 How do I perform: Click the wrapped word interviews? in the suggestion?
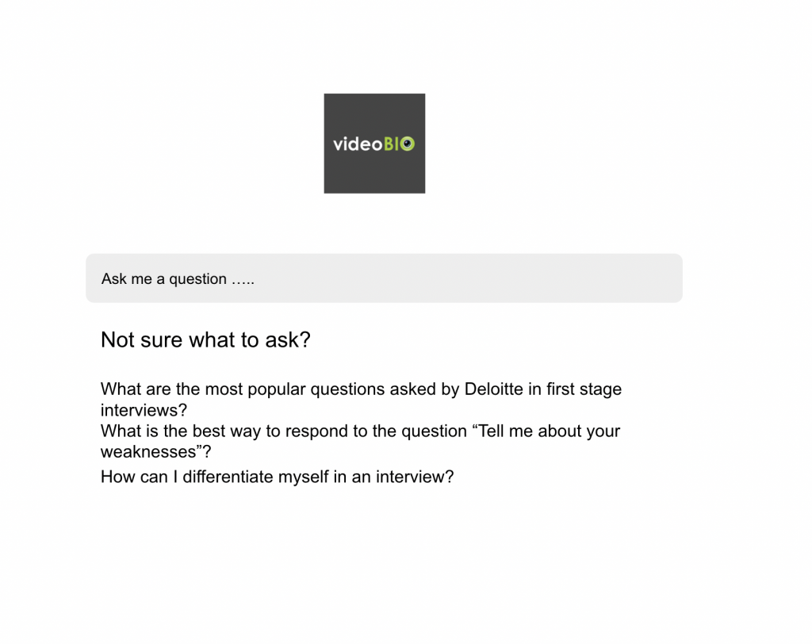coord(144,410)
